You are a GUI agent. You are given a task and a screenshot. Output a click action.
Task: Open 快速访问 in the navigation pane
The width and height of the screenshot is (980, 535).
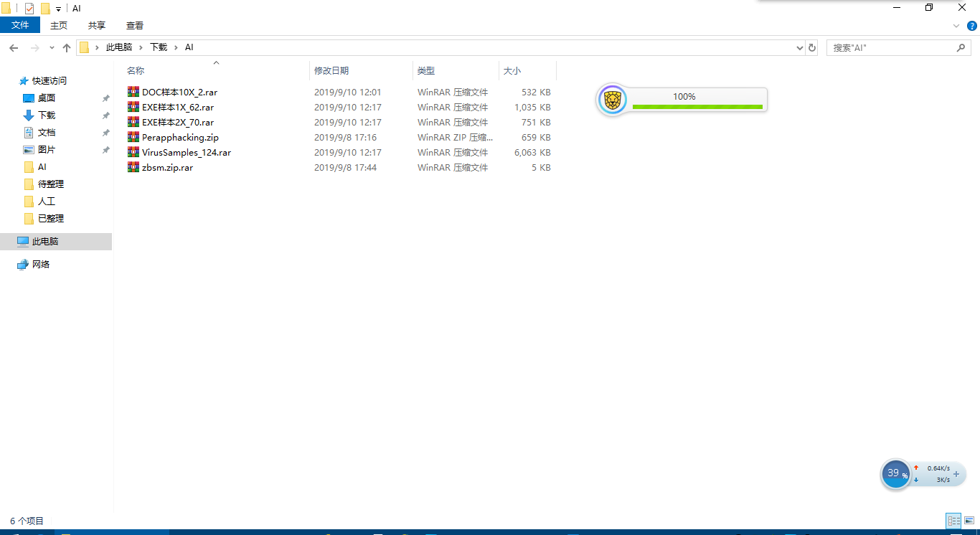click(50, 81)
